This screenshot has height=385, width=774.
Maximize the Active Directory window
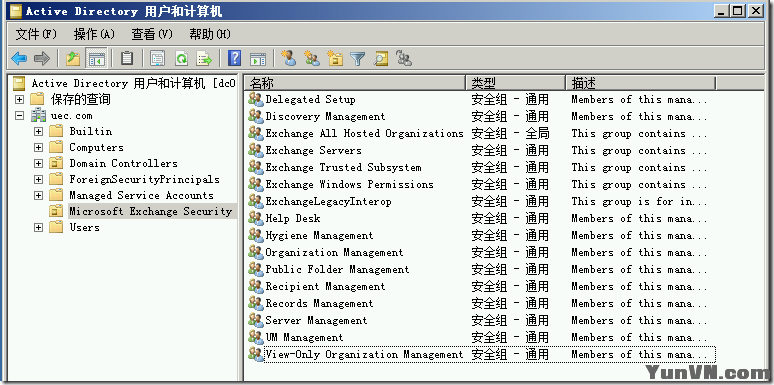point(737,10)
